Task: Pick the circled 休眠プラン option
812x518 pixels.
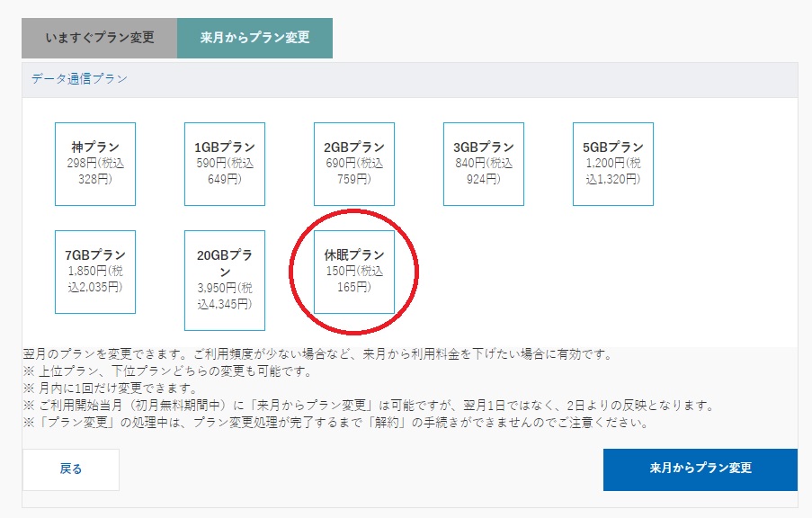Action: click(354, 272)
